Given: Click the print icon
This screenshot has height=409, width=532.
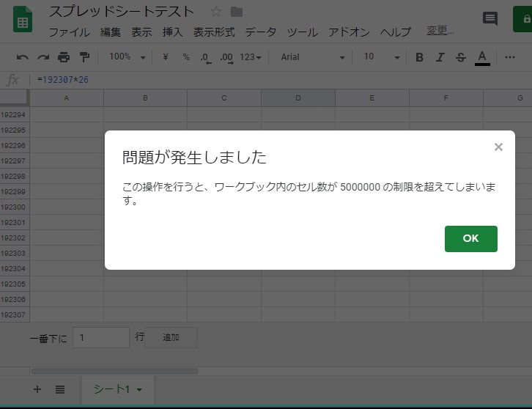Looking at the screenshot, I should click(64, 57).
